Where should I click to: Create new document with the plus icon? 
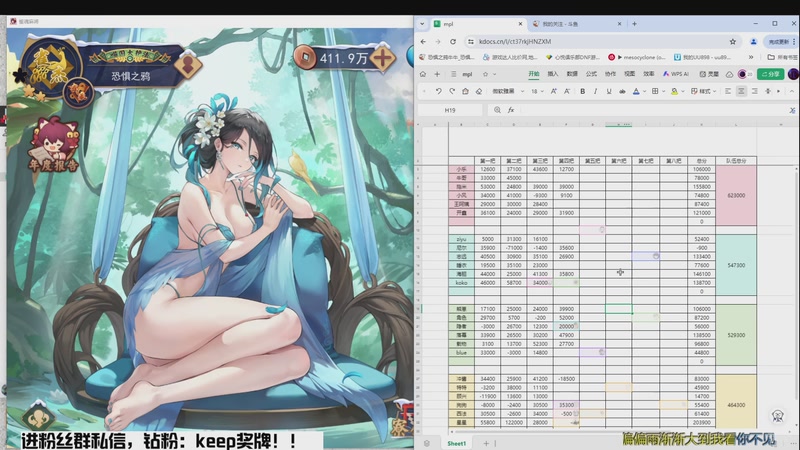click(x=437, y=74)
